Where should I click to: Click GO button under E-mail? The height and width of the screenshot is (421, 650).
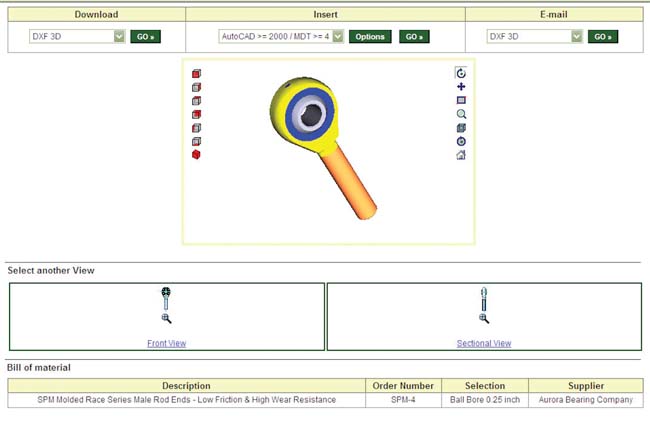pos(603,36)
